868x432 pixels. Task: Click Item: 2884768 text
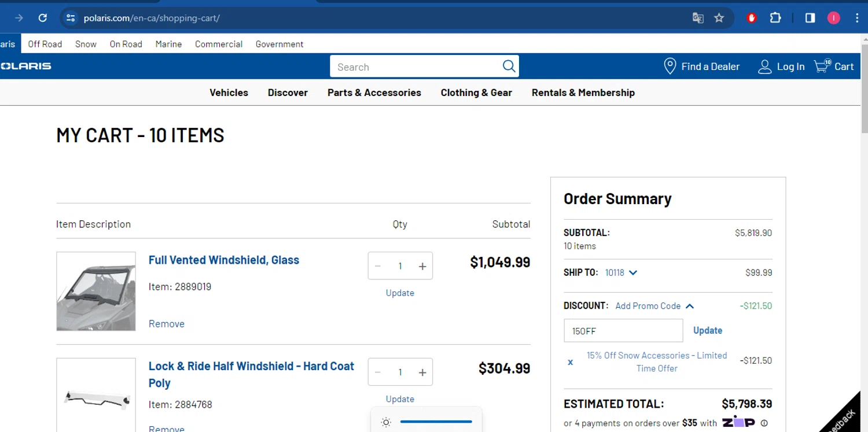tap(181, 405)
